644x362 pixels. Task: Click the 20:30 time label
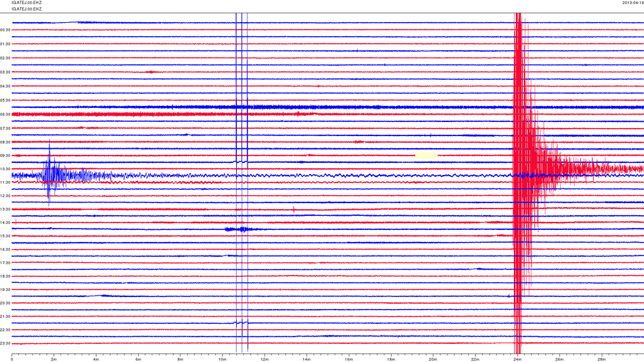[x=5, y=303]
